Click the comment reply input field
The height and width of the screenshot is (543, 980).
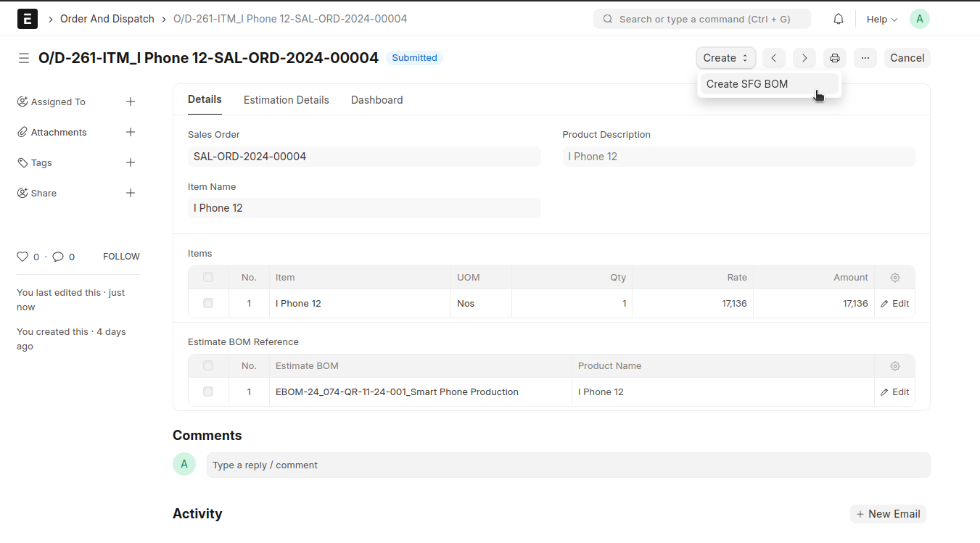(568, 465)
